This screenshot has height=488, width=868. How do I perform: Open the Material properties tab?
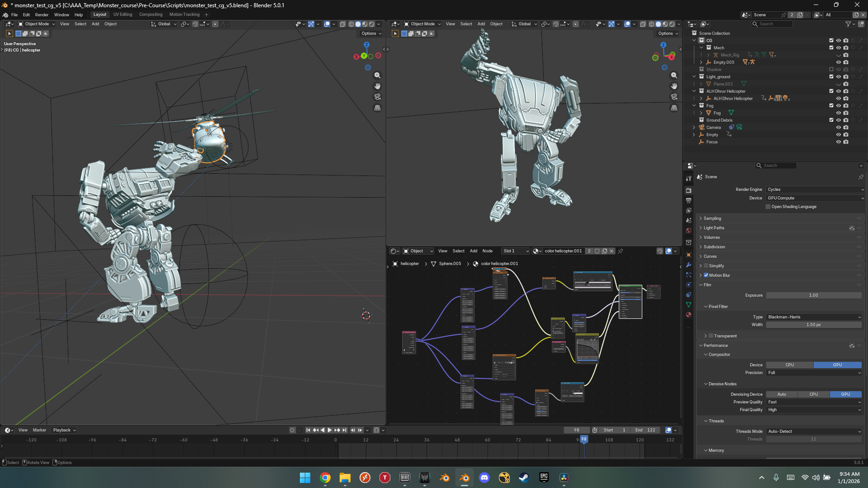688,315
